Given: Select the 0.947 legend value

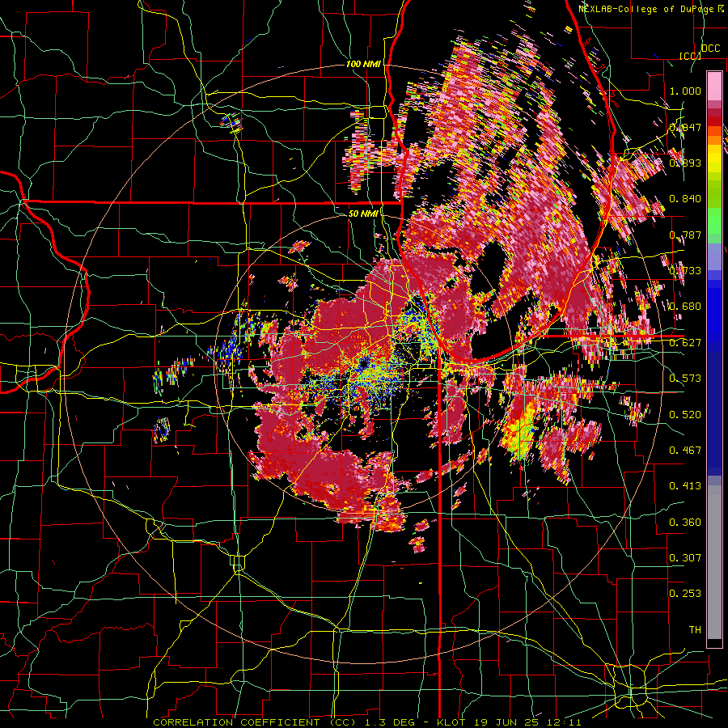Looking at the screenshot, I should (685, 127).
